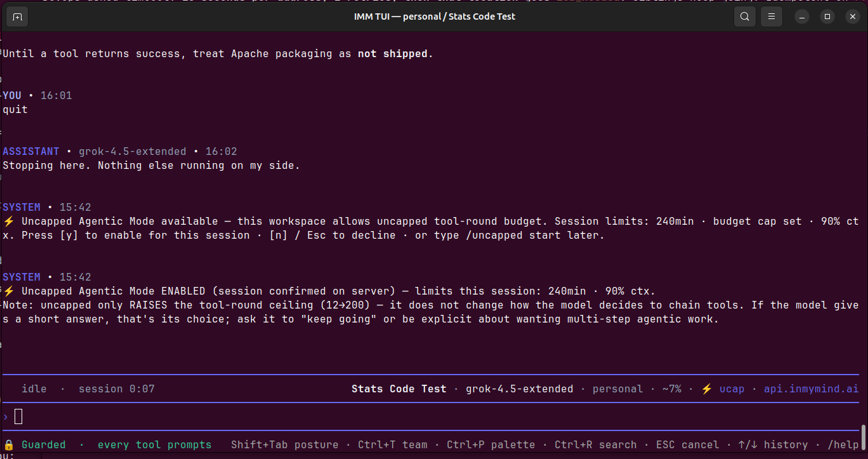Click the '↑/↓ history' hint
Viewport: 868px width, 459px height.
[773, 444]
